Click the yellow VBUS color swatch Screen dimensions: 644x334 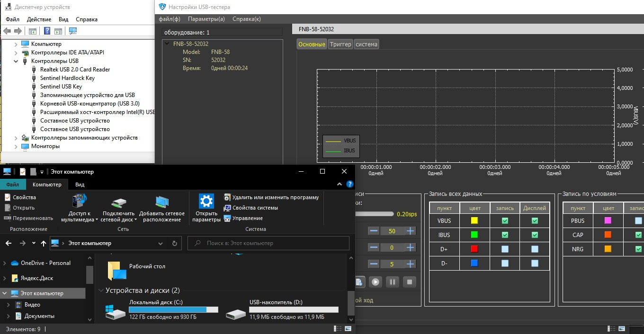click(x=474, y=220)
